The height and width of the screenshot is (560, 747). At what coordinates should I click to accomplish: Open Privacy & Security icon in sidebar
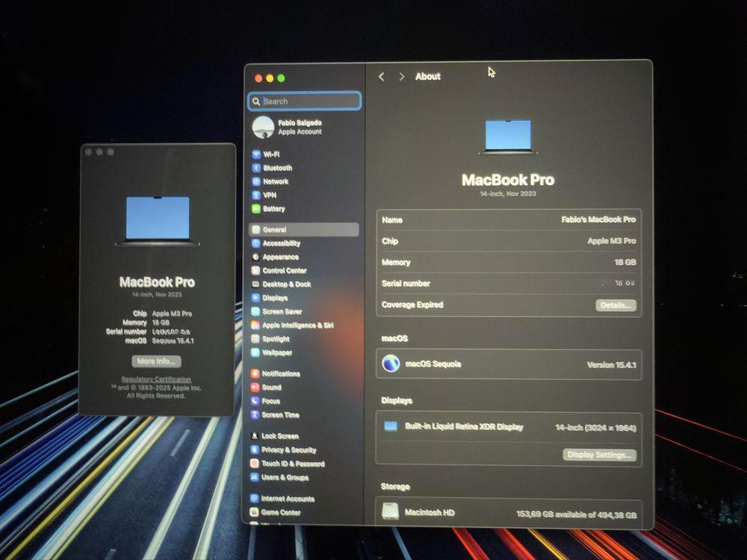(255, 450)
